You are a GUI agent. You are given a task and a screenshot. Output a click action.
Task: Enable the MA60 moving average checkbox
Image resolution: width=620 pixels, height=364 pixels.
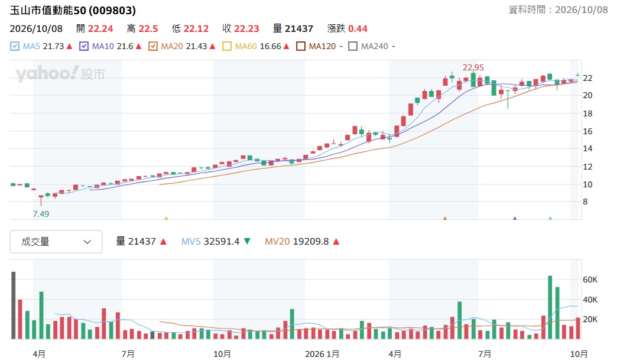227,46
